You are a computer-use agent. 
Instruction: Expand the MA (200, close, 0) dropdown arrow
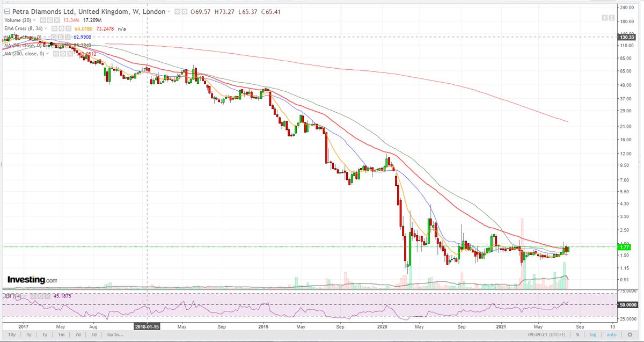tap(47, 54)
